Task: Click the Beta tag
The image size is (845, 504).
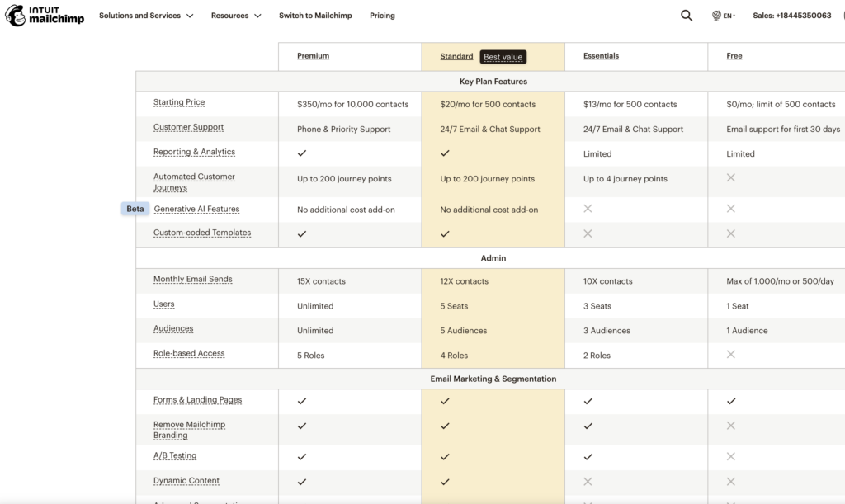Action: [135, 209]
